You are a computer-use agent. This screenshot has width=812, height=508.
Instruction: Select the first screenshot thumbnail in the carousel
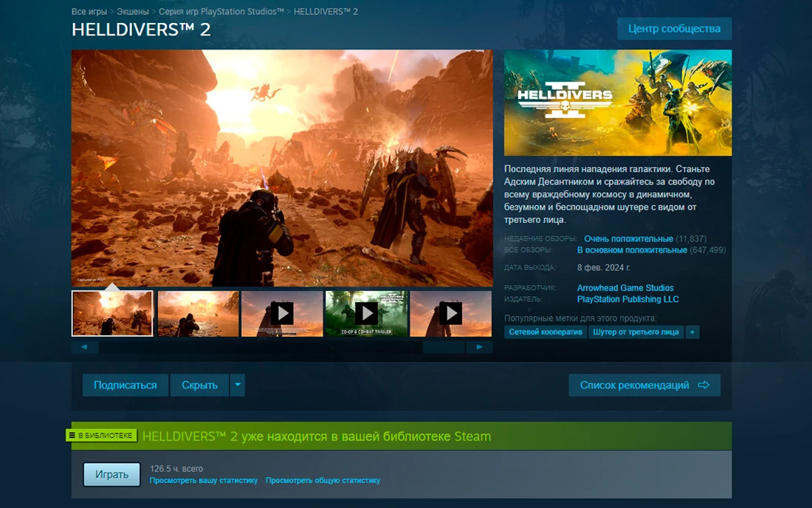point(112,312)
